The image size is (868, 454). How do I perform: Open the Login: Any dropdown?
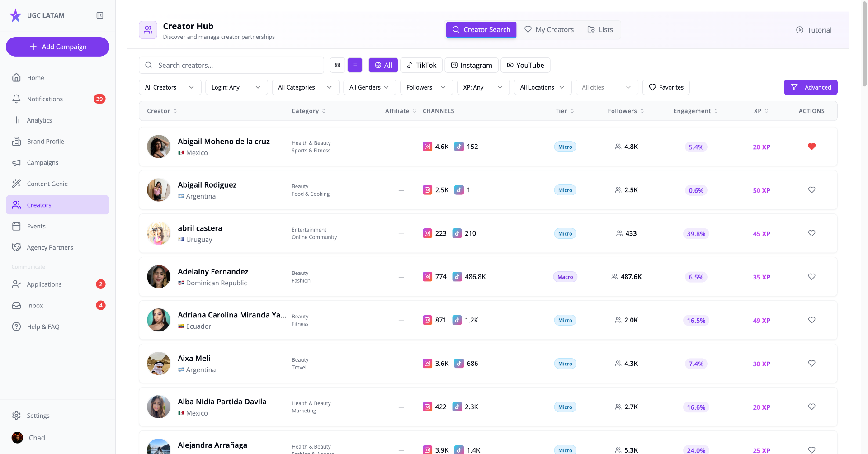pos(236,87)
